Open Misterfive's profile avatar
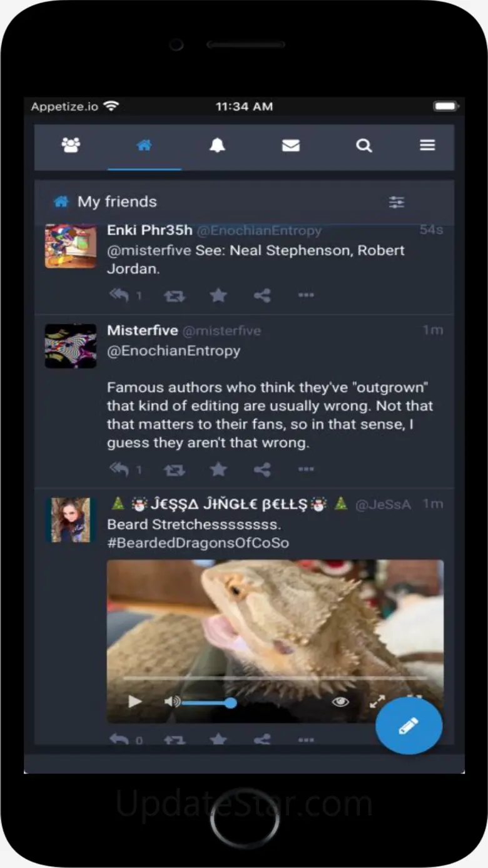 point(71,346)
